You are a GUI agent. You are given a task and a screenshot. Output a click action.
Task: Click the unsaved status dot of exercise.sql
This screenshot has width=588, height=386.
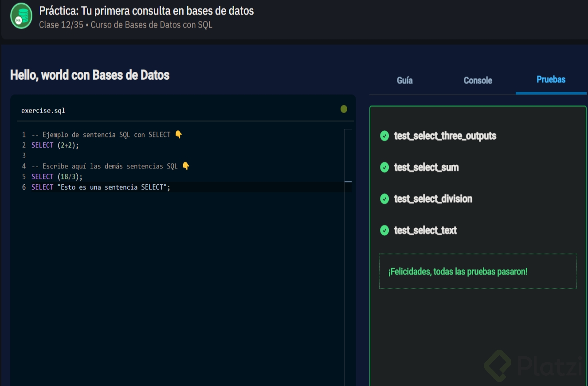point(344,109)
